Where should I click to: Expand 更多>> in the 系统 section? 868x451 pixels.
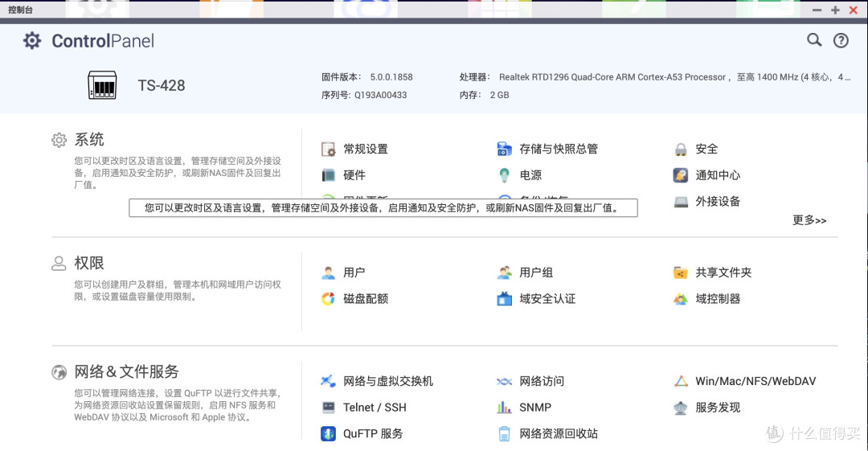coord(809,220)
